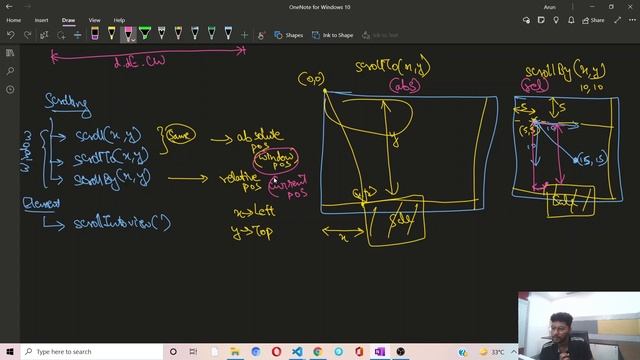The height and width of the screenshot is (360, 640).
Task: Convert with Ink to Shape
Action: [333, 36]
